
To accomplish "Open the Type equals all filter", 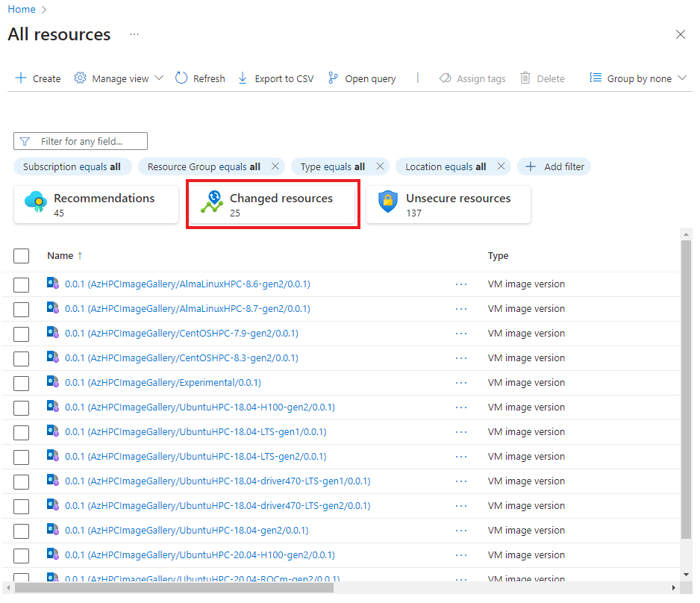I will click(333, 166).
